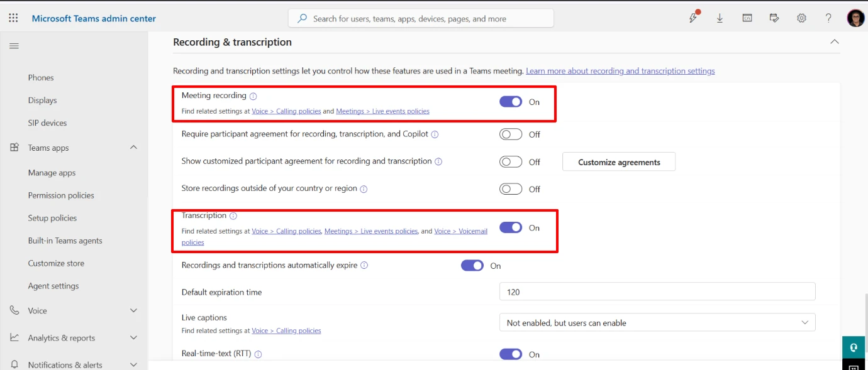Open Voice > Calling policies link under Meeting recording
The height and width of the screenshot is (370, 868).
286,111
